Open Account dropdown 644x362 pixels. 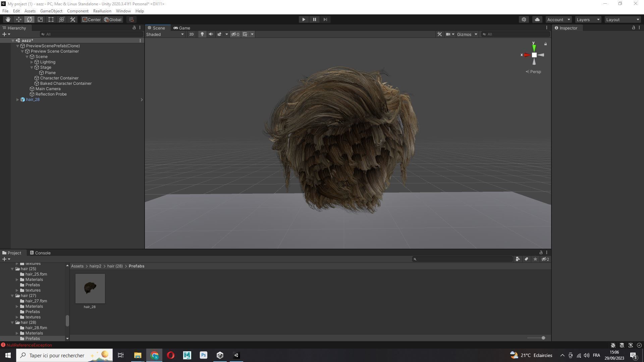558,19
